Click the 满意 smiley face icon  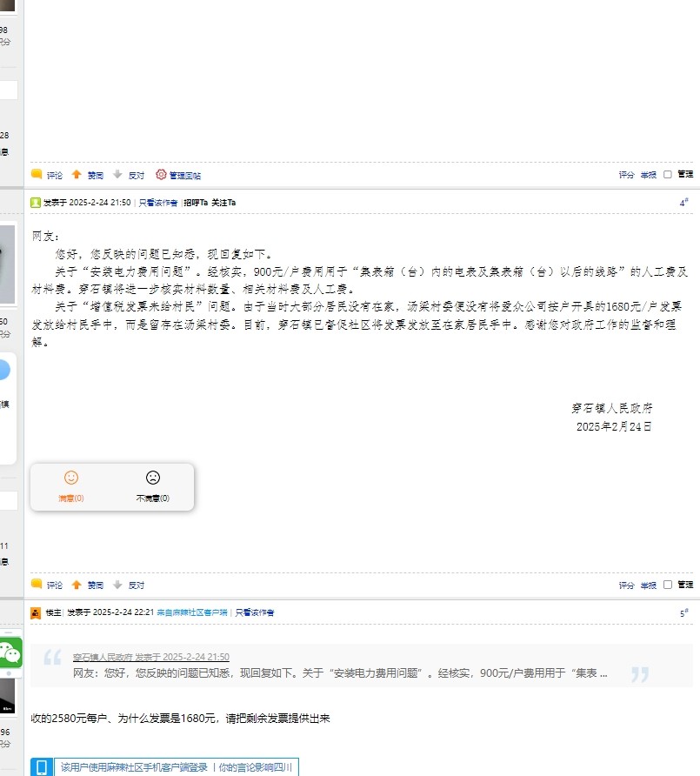(71, 478)
